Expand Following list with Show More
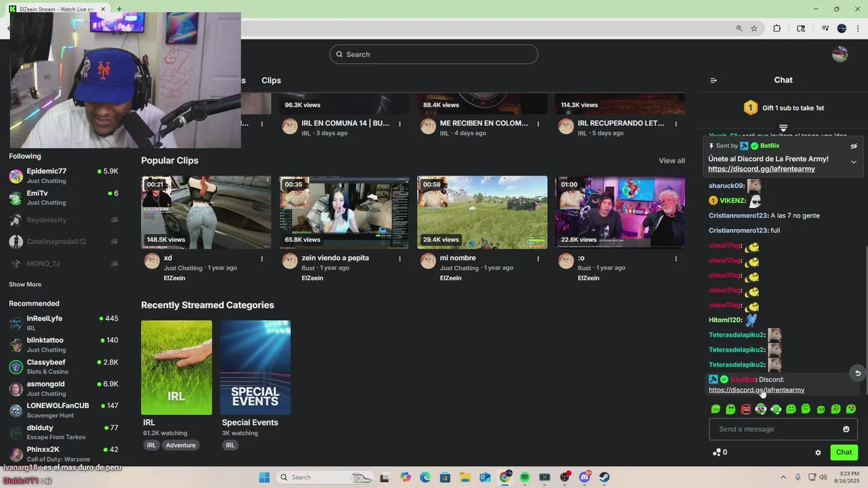Viewport: 868px width, 488px height. tap(25, 285)
